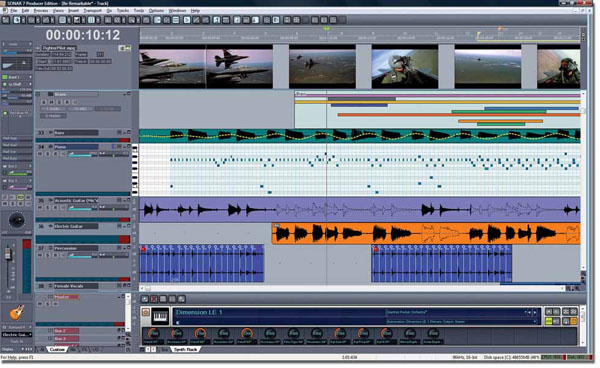
Task: Open the Bus 3 send dropdown arrow
Action: 30,181
